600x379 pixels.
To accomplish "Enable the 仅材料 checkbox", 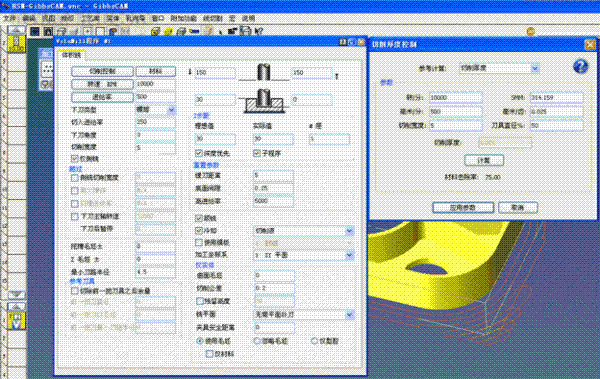I will (x=209, y=354).
